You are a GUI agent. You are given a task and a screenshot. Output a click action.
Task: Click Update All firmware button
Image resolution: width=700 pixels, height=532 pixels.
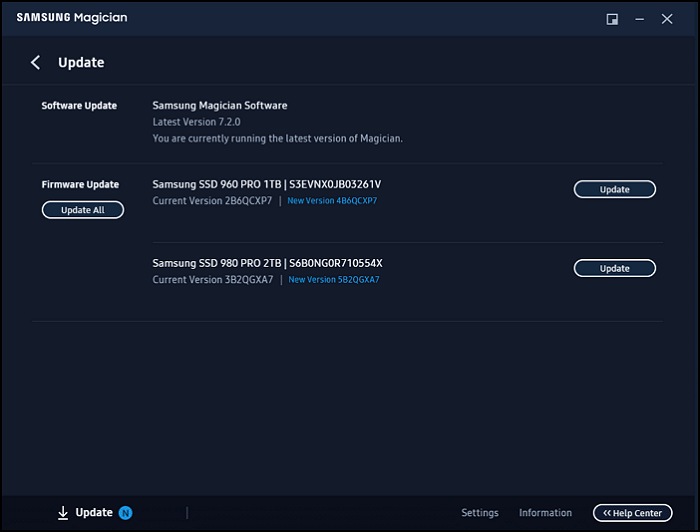click(83, 210)
